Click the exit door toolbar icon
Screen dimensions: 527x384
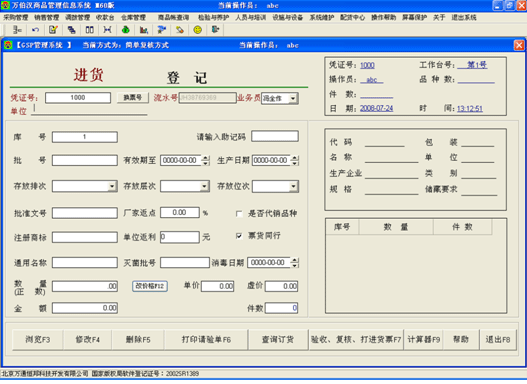click(215, 30)
